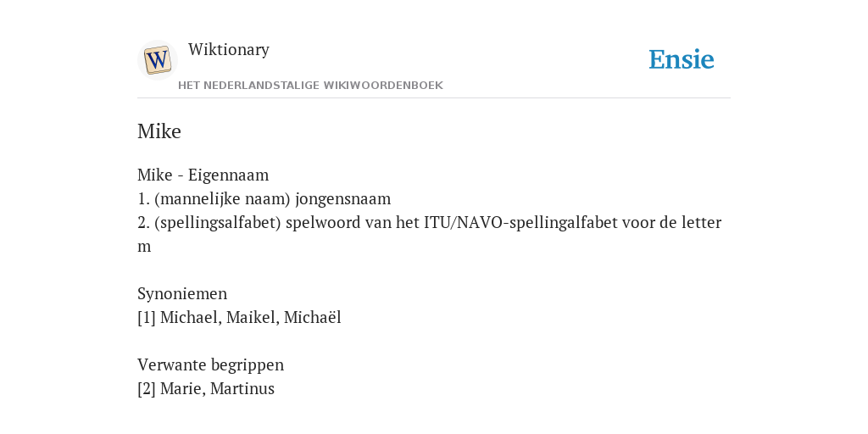The height and width of the screenshot is (434, 868).
Task: Click the '(mannelijke naam)' label
Action: (x=223, y=198)
